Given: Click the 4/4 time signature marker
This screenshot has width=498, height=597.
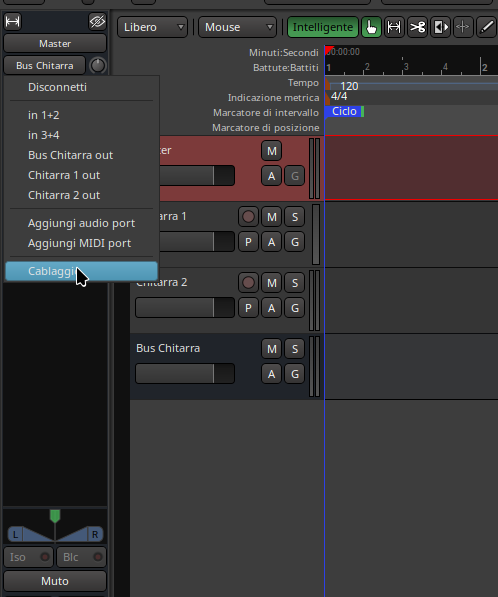Looking at the screenshot, I should pos(339,96).
